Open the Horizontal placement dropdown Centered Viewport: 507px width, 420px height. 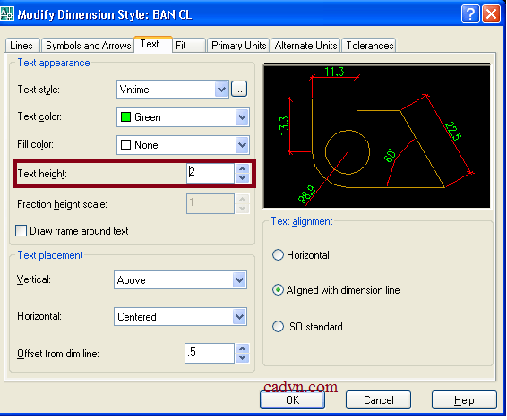[x=180, y=316]
